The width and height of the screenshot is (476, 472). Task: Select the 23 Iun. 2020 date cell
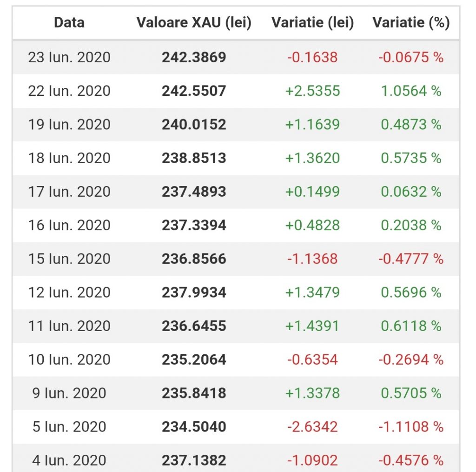click(x=69, y=57)
